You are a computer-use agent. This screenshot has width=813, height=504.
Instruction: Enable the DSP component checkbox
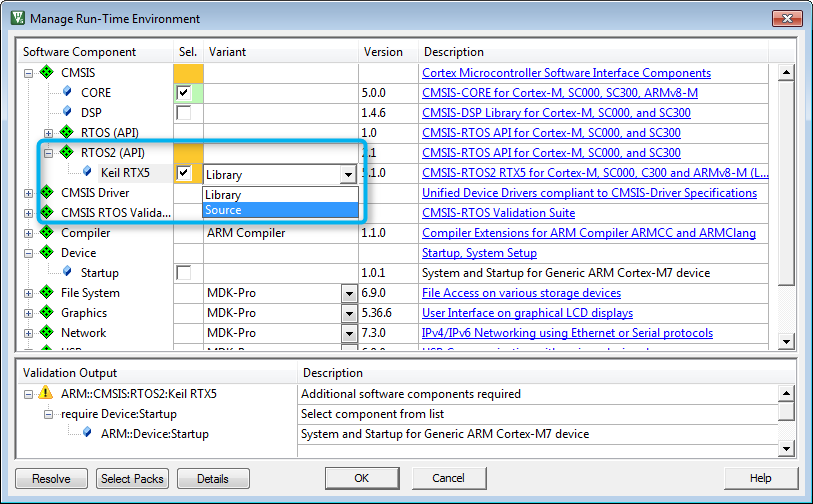point(183,113)
